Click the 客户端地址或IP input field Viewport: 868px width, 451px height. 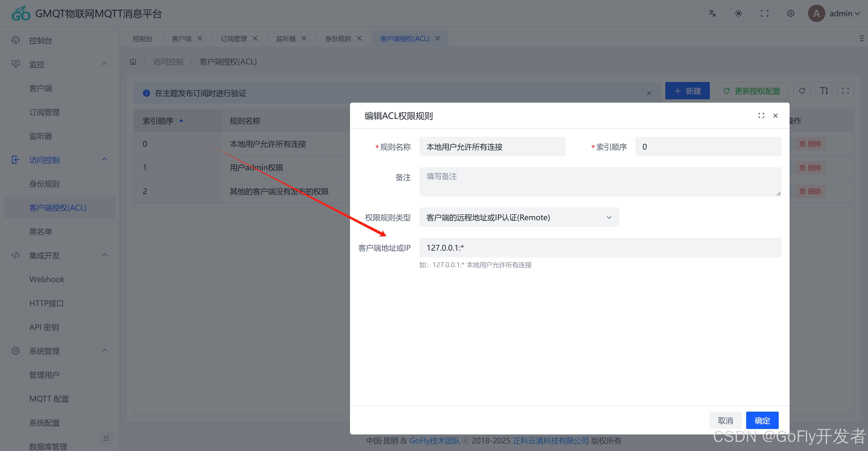point(600,248)
